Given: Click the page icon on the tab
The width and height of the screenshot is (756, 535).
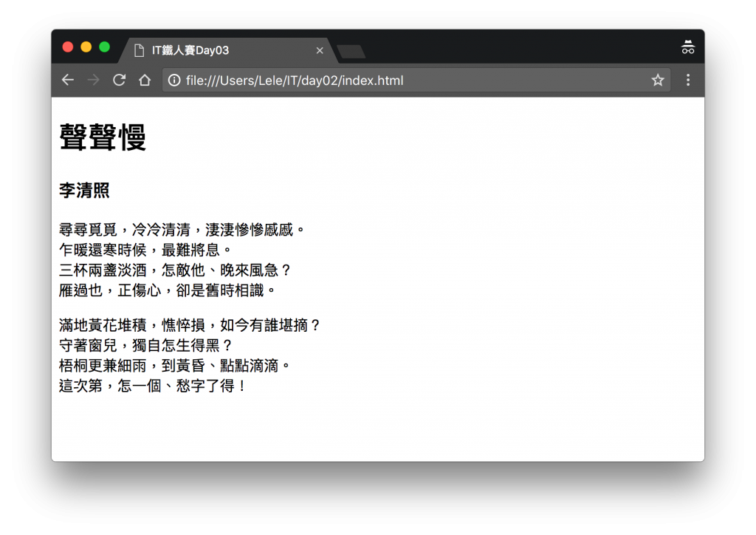Looking at the screenshot, I should click(x=139, y=50).
